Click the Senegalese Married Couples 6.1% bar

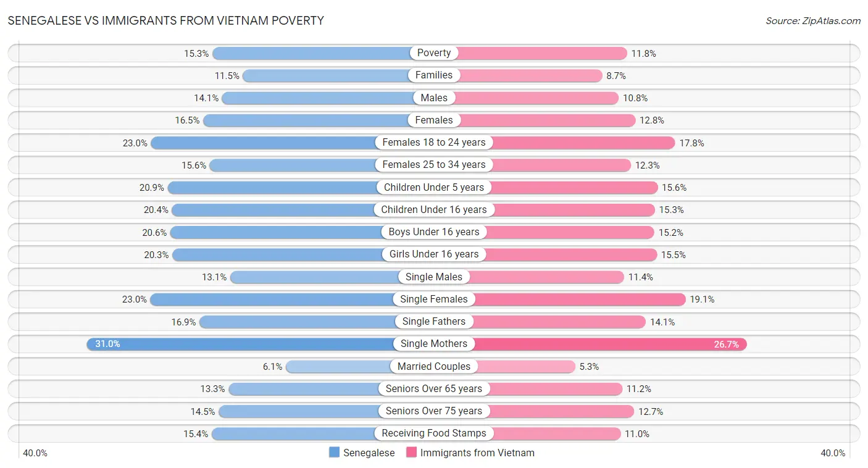tap(340, 366)
